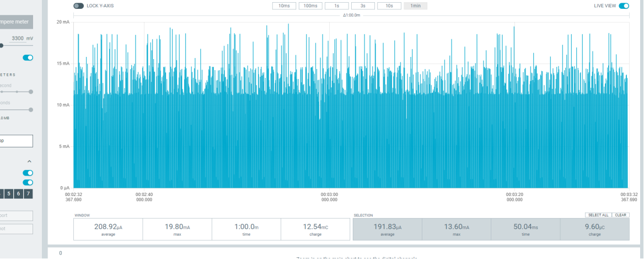This screenshot has height=259, width=644.
Task: Switch to the 10s window
Action: coord(389,6)
